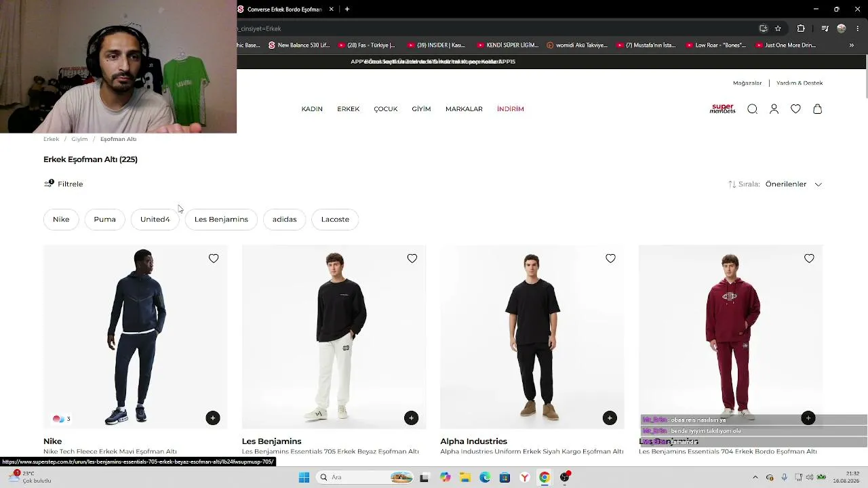
Task: Click the Super Members logo
Action: click(722, 108)
